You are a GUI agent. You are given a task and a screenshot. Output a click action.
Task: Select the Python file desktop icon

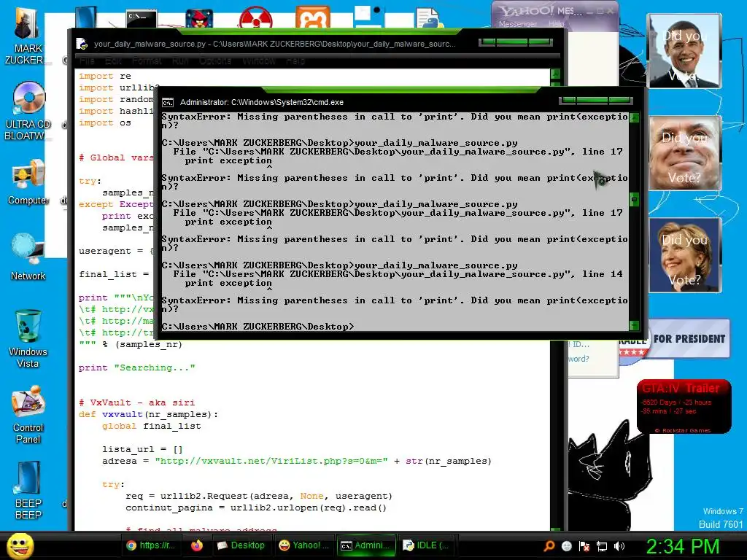pyautogui.click(x=429, y=18)
